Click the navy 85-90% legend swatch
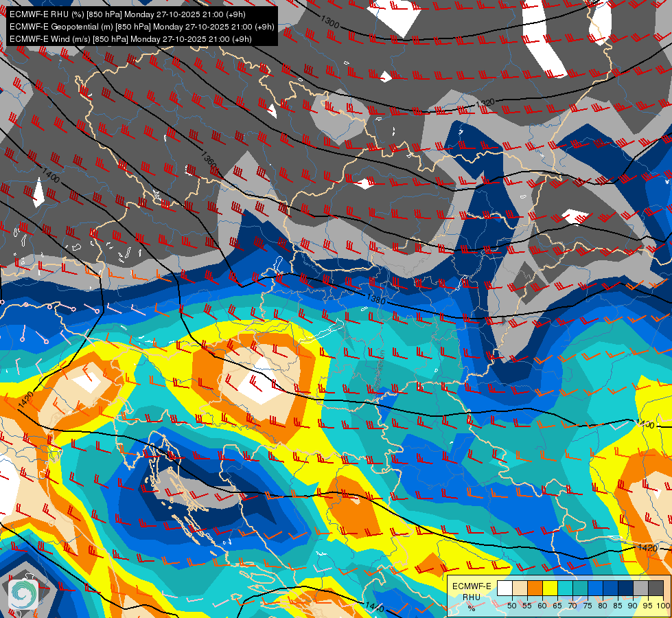Screen dimensions: 672x618 625,588
